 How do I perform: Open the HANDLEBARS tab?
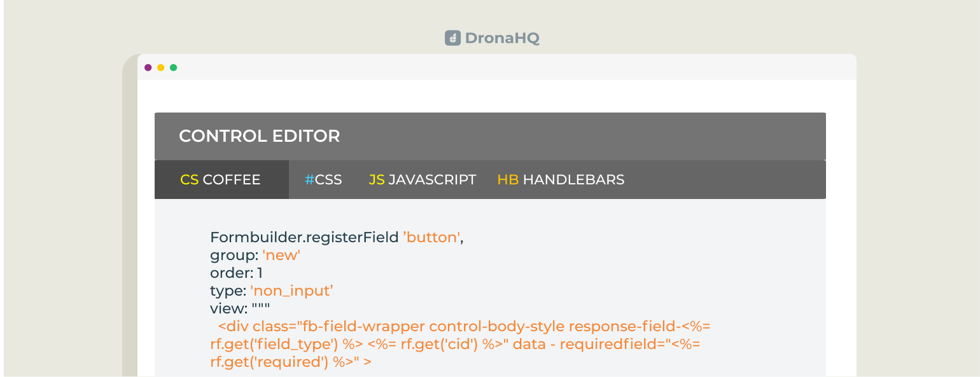click(573, 179)
